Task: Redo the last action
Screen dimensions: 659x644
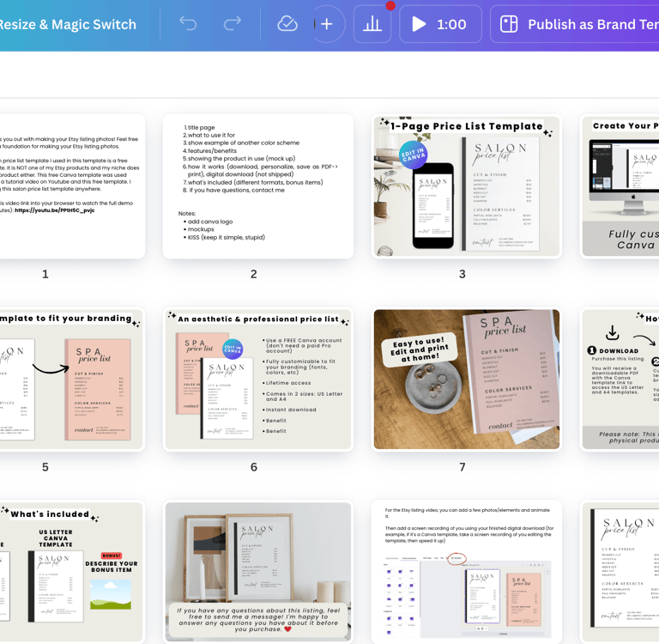Action: coord(232,24)
